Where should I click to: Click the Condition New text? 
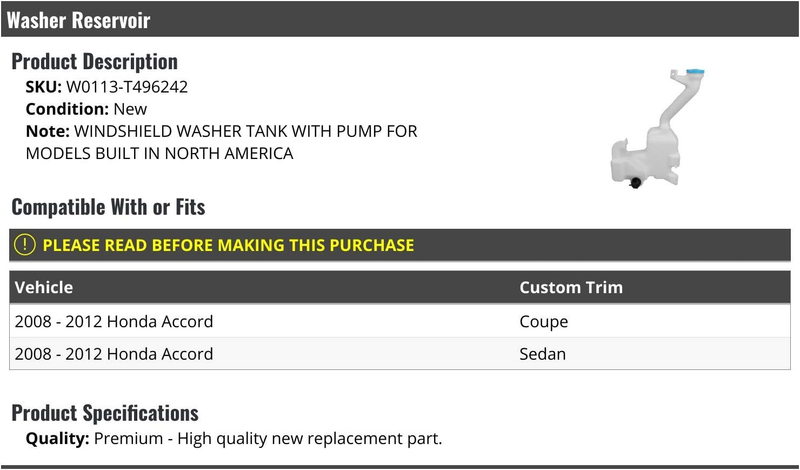[x=86, y=109]
